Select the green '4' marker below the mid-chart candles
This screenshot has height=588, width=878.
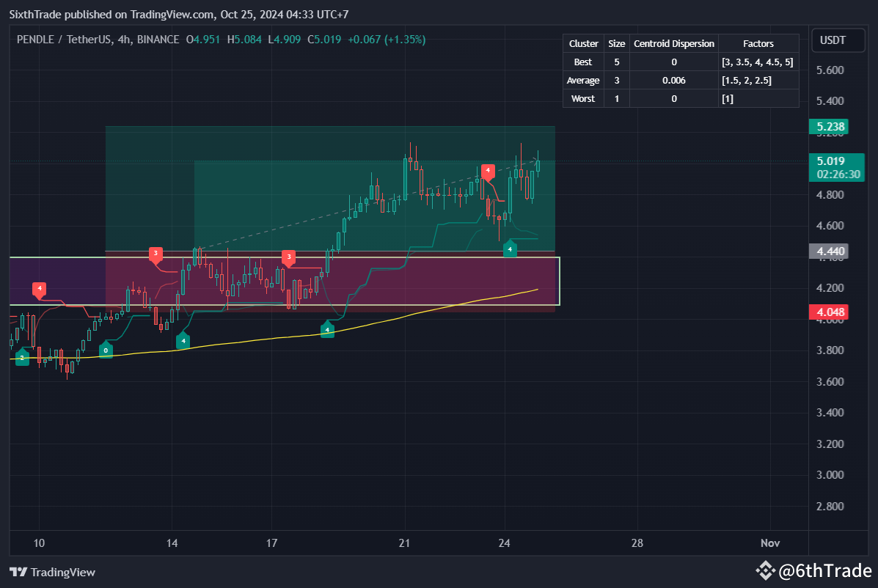click(327, 329)
